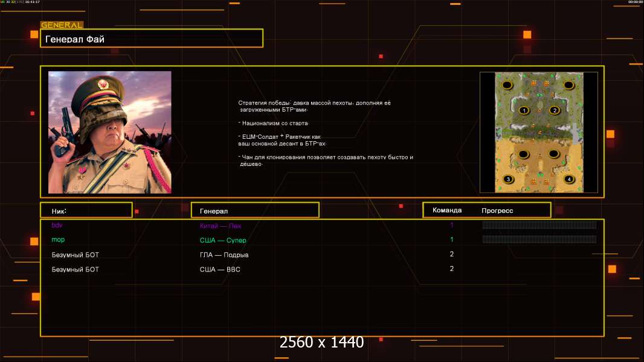Click the GENERAL label tag
The image size is (644, 362).
62,25
